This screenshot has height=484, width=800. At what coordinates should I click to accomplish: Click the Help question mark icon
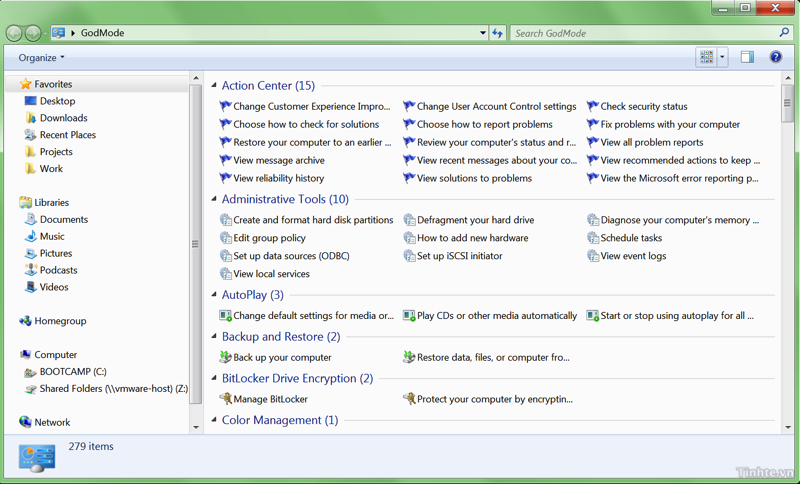tap(775, 57)
